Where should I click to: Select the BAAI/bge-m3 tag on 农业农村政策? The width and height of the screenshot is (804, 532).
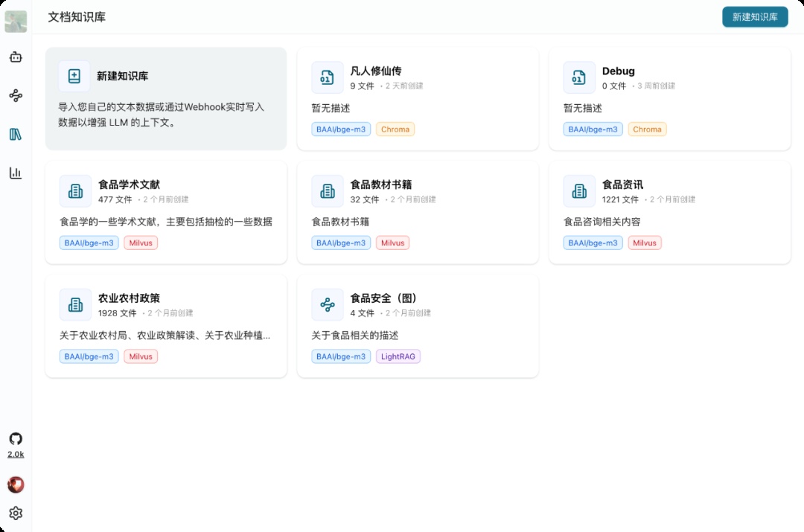tap(89, 356)
